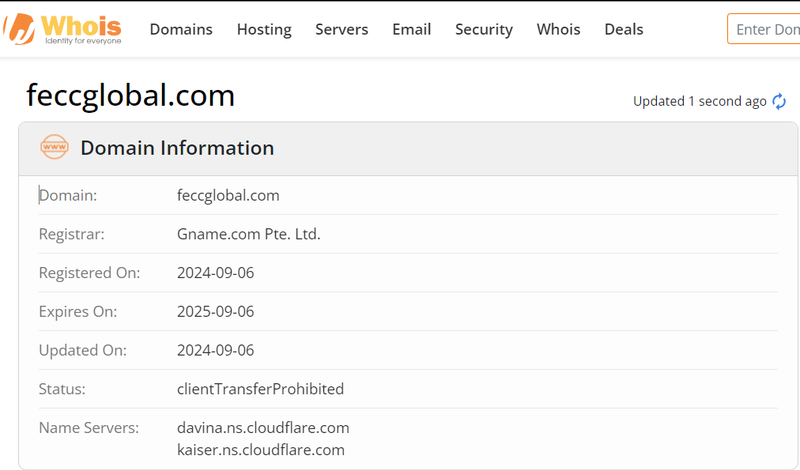Click the clientTransferProhibited status value
The image size is (800, 470).
(x=260, y=389)
